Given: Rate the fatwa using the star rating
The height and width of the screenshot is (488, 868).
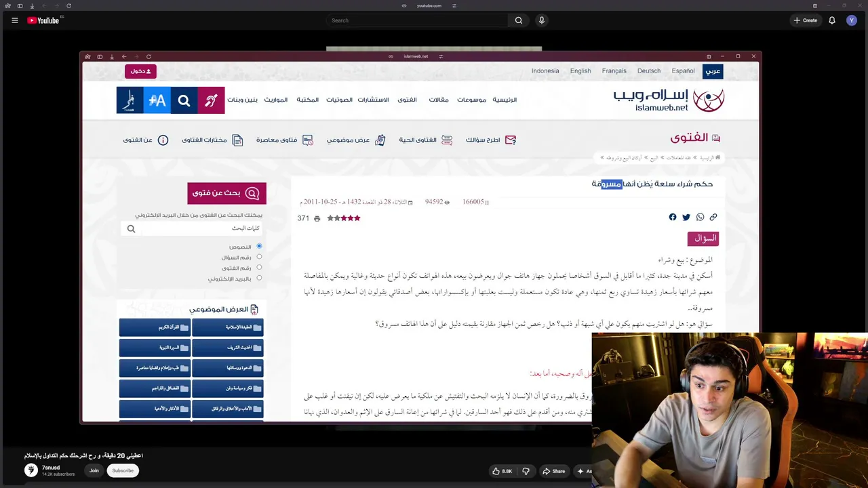Looking at the screenshot, I should click(344, 218).
